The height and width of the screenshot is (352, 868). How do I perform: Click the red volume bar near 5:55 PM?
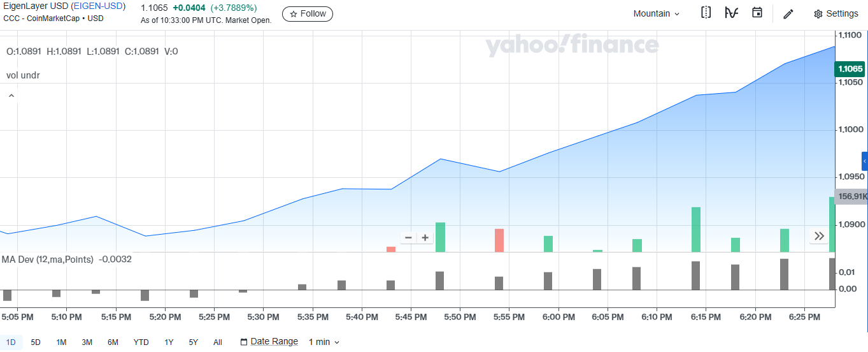(x=499, y=240)
